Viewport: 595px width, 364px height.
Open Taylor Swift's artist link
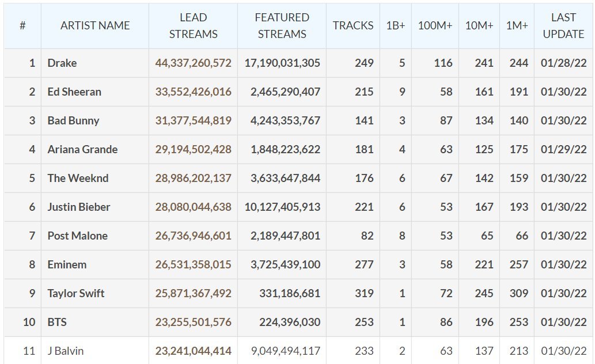click(76, 293)
